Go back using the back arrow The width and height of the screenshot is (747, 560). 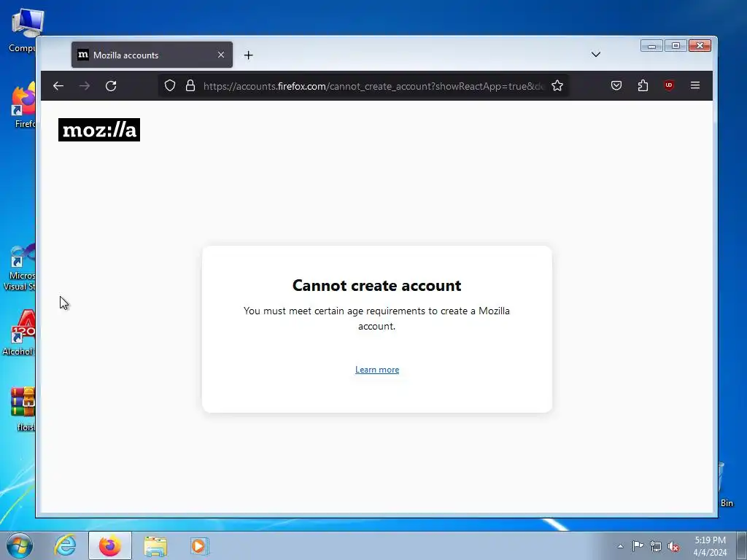point(58,86)
